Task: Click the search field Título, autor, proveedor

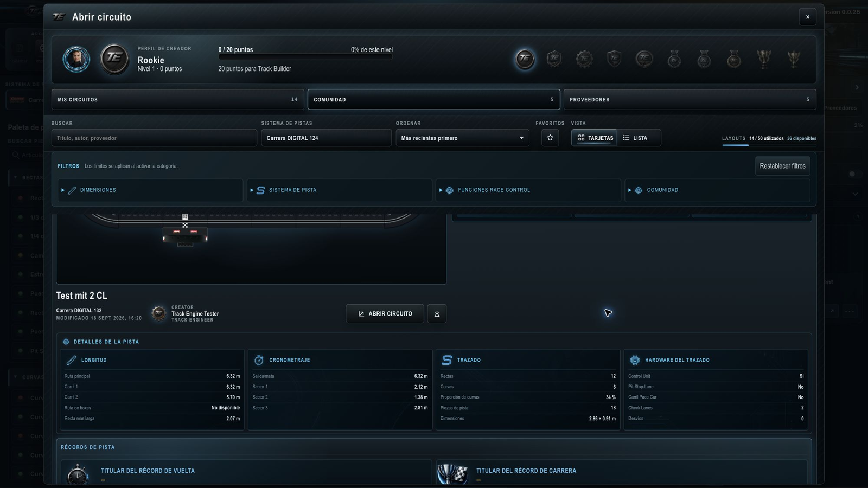Action: point(154,138)
